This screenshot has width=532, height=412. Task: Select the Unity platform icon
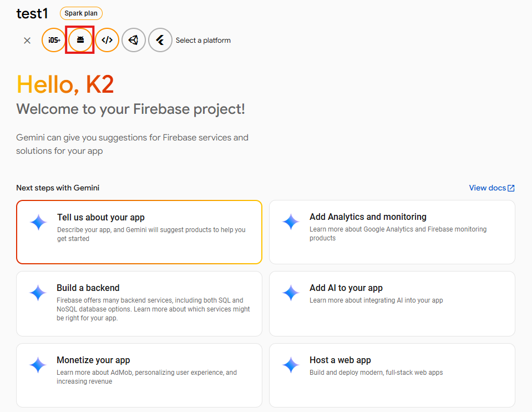coord(134,40)
